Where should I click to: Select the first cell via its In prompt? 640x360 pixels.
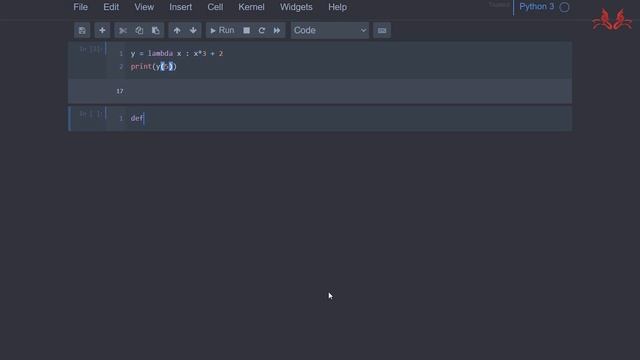(x=90, y=49)
